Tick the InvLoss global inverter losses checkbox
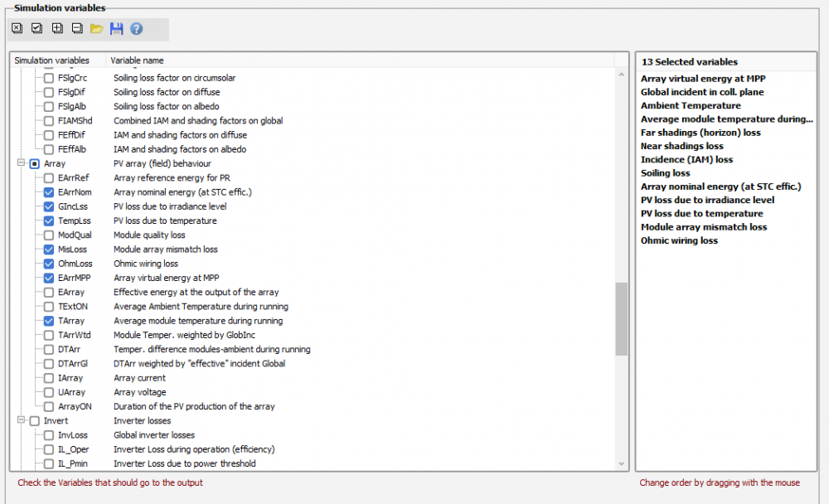829x504 pixels. pos(49,435)
